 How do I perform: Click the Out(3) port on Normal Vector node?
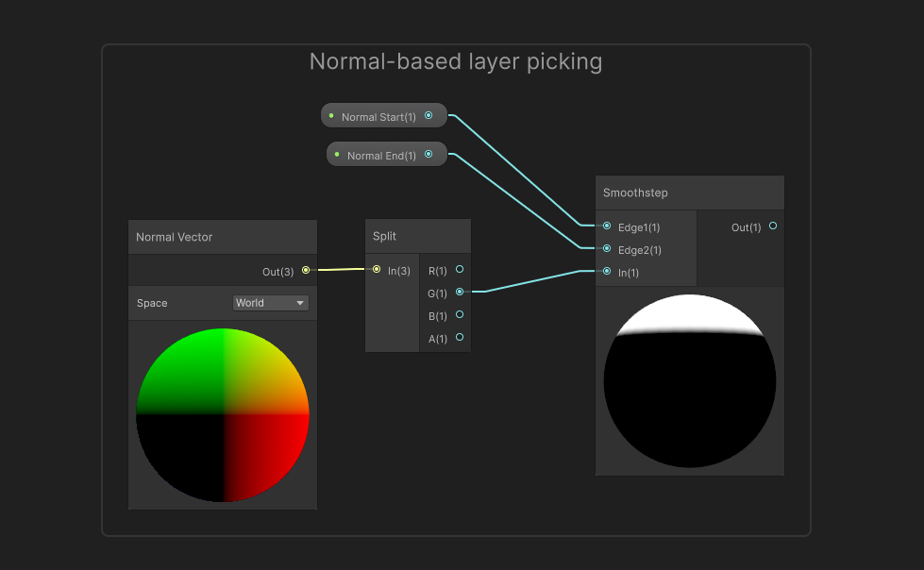(305, 270)
